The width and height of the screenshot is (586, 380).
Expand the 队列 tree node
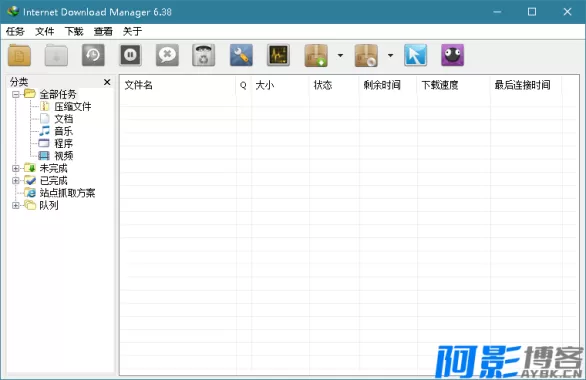(x=16, y=205)
